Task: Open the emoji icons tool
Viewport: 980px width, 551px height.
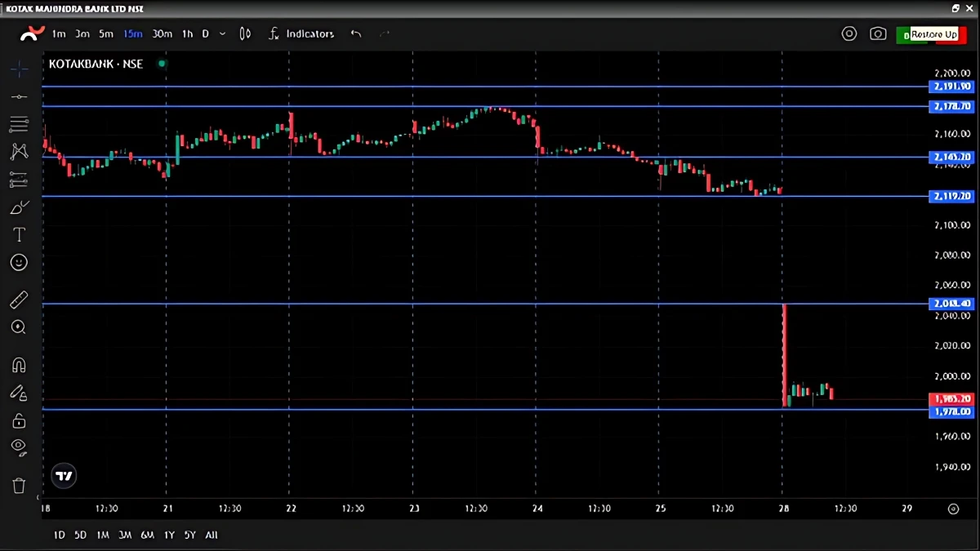Action: [x=19, y=262]
